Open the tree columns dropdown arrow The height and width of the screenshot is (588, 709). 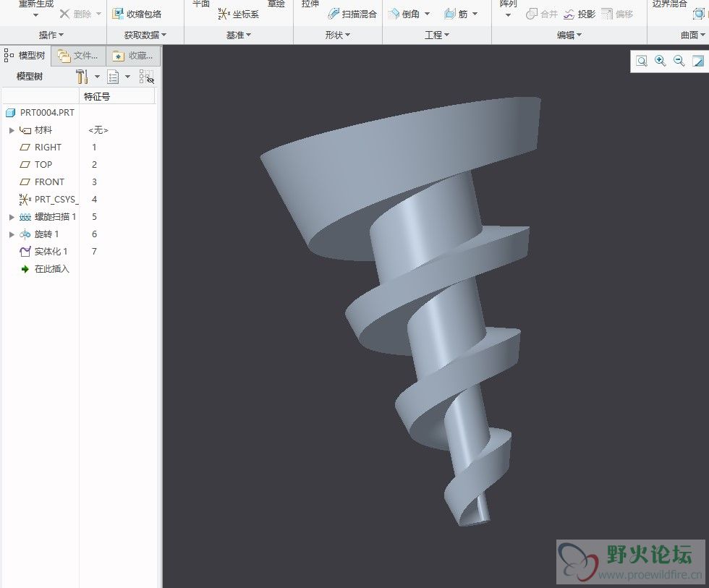coord(127,77)
